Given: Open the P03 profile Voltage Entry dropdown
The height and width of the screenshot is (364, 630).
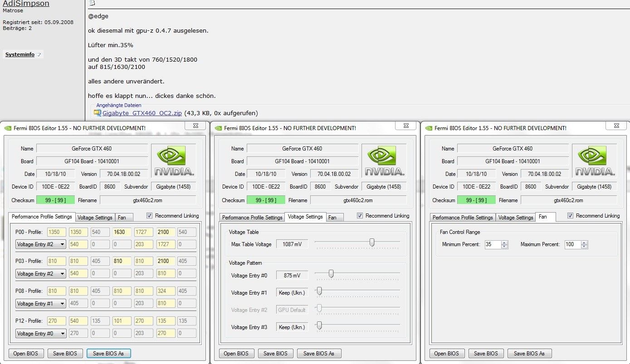Looking at the screenshot, I should pos(41,274).
